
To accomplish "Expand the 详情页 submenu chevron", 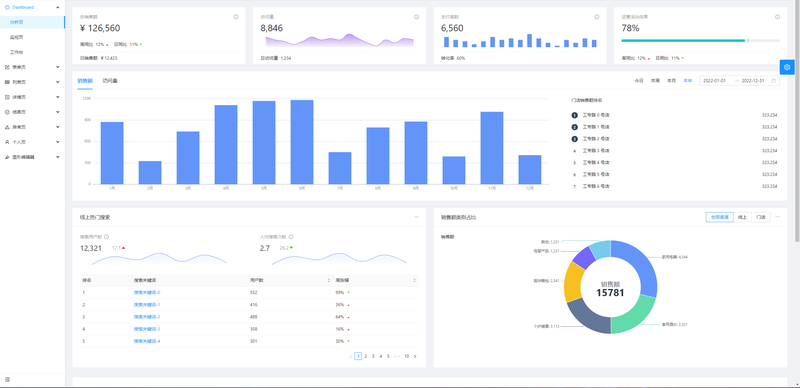I will coord(58,97).
